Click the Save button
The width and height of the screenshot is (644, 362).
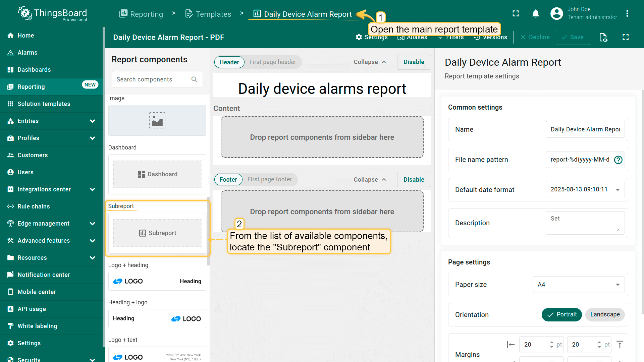pyautogui.click(x=573, y=37)
